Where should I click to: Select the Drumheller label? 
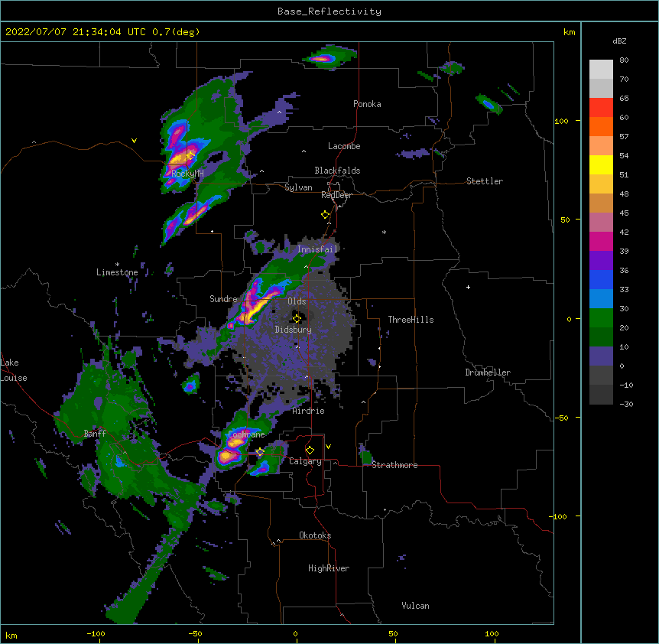point(488,372)
